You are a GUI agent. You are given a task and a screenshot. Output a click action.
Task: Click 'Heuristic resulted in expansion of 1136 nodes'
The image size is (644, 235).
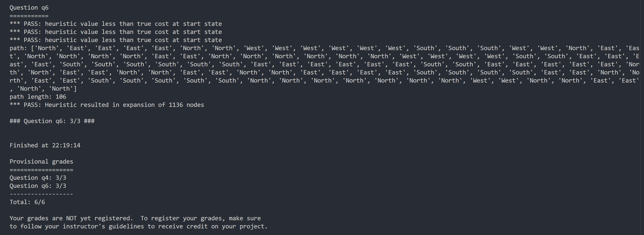124,105
